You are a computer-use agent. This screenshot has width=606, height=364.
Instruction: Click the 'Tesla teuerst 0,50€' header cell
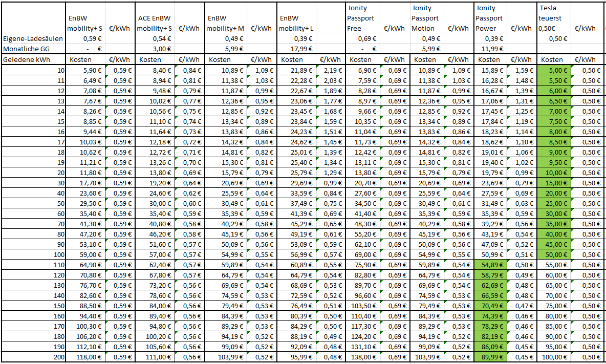(554, 18)
